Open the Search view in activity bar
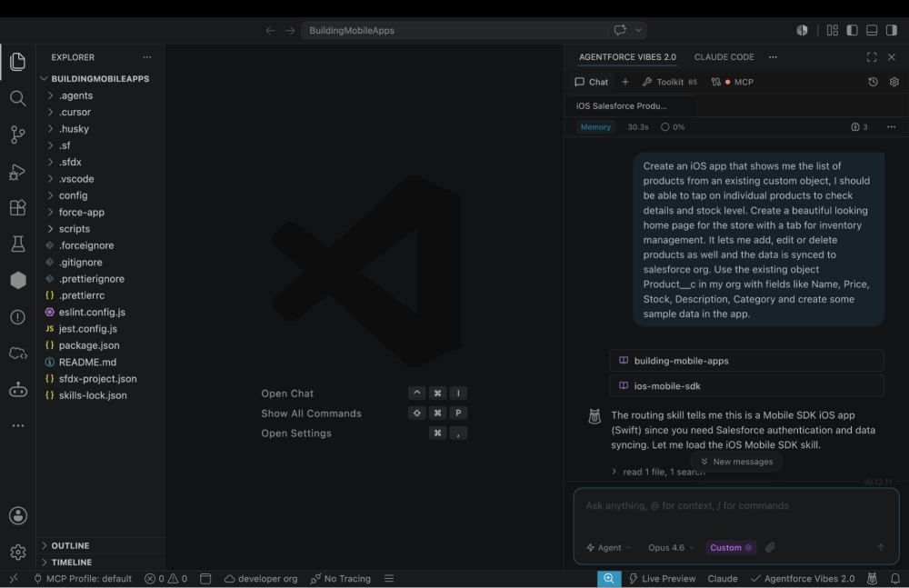This screenshot has height=588, width=909. (x=18, y=98)
